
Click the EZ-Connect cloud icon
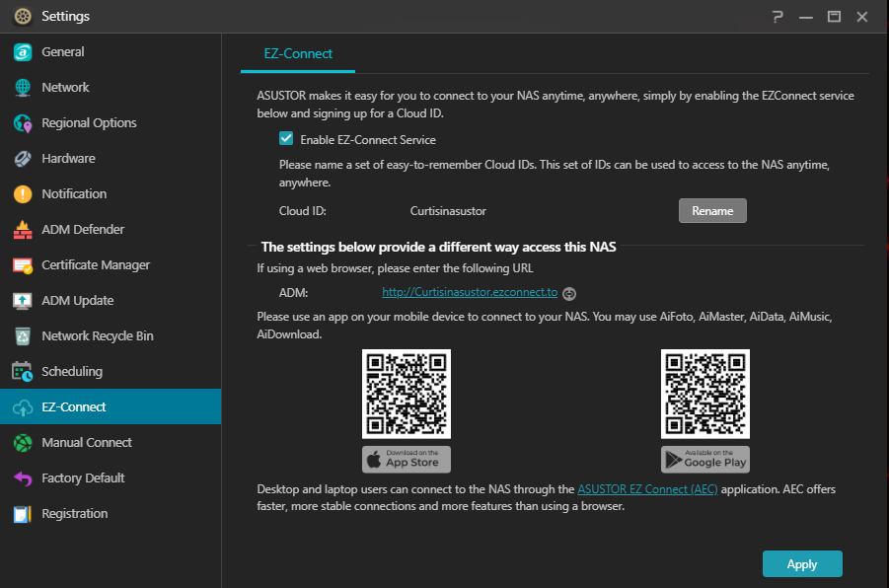[x=23, y=407]
